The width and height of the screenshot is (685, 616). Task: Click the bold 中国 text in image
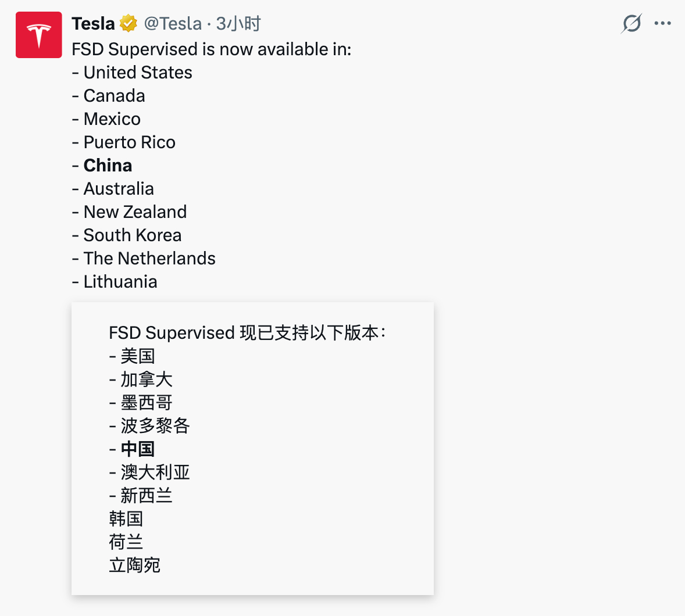(x=138, y=449)
